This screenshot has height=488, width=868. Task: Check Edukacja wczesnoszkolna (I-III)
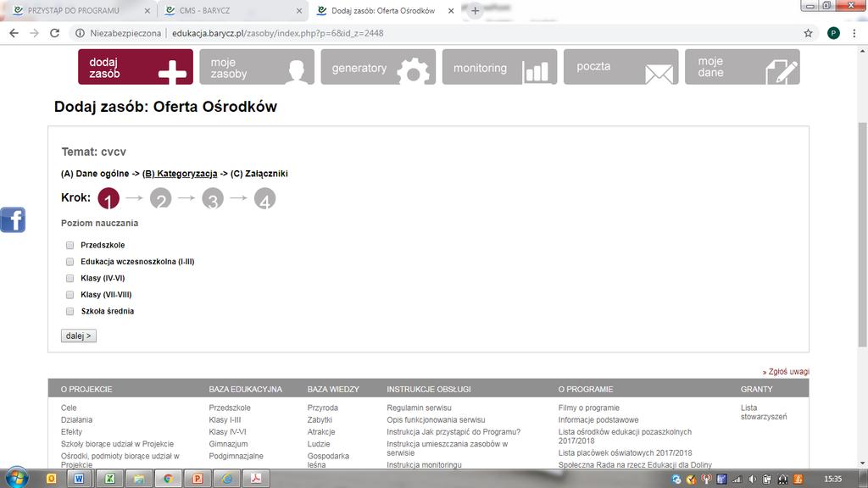(70, 262)
